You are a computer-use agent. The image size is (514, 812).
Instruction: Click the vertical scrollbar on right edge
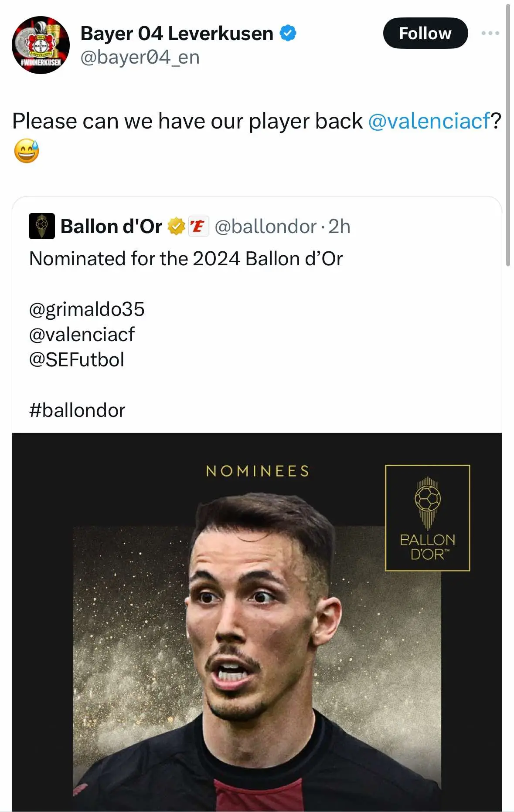click(508, 135)
